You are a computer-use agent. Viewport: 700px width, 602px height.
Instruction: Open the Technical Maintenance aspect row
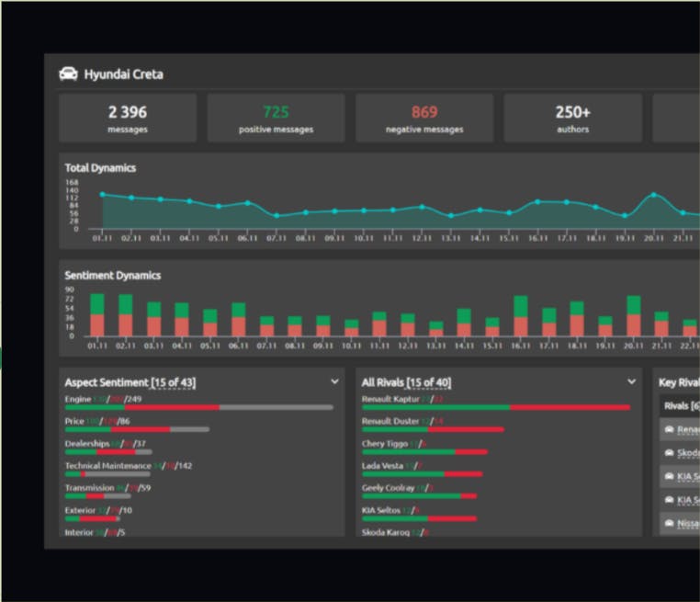128,469
